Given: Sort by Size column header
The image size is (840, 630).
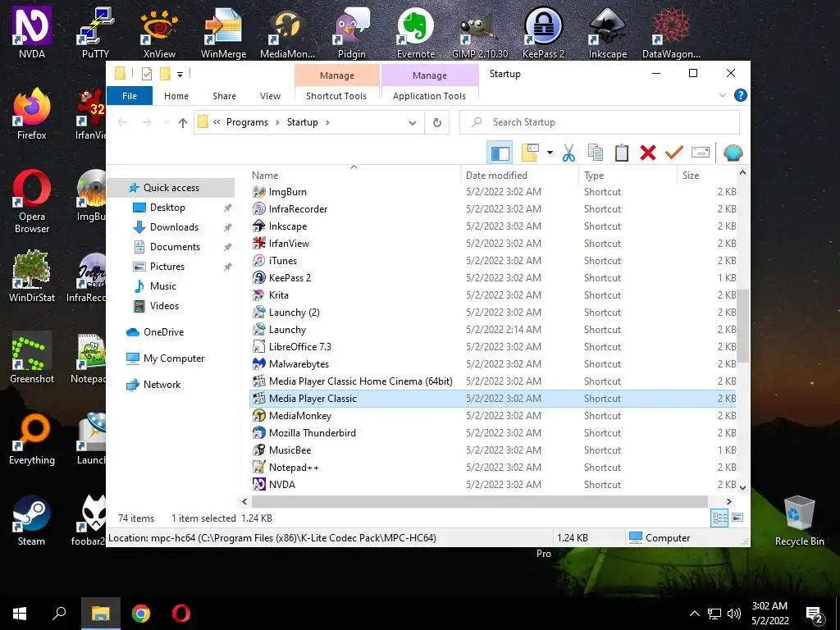Looking at the screenshot, I should (x=706, y=176).
